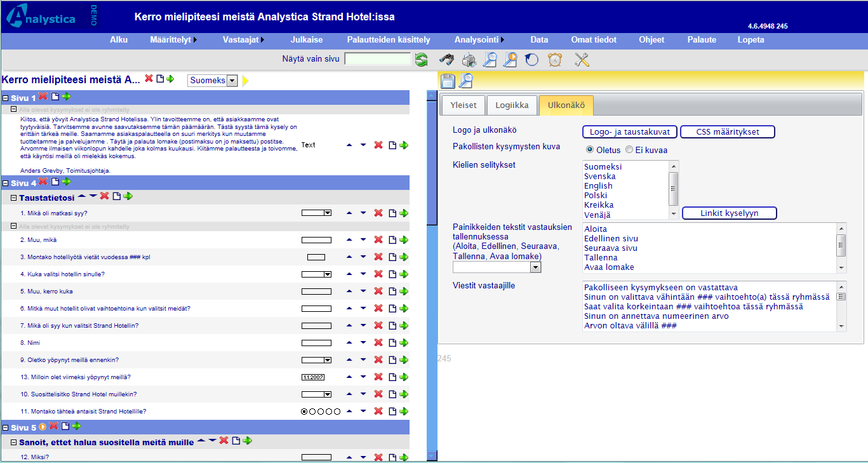Screen dimensions: 868x463
Task: Collapse Sivu 4 section
Action: pyautogui.click(x=6, y=183)
